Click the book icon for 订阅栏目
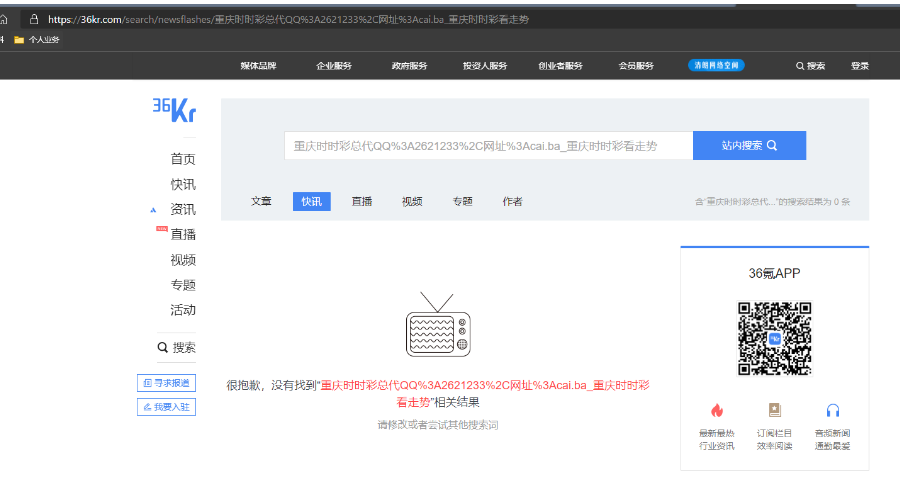This screenshot has height=477, width=900. click(774, 410)
